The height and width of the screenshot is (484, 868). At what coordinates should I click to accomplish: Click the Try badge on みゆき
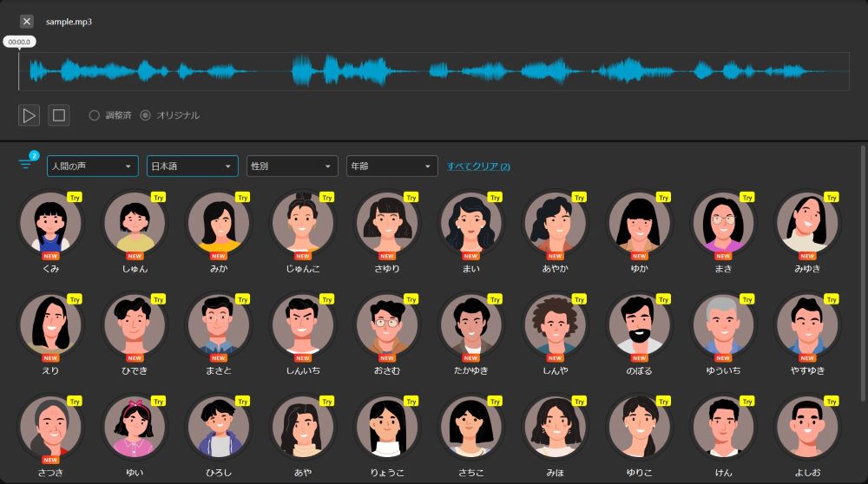click(x=832, y=198)
